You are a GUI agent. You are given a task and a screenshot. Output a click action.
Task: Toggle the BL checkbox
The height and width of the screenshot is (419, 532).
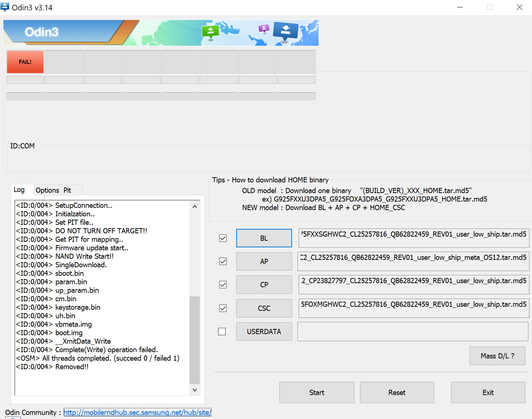click(x=223, y=238)
